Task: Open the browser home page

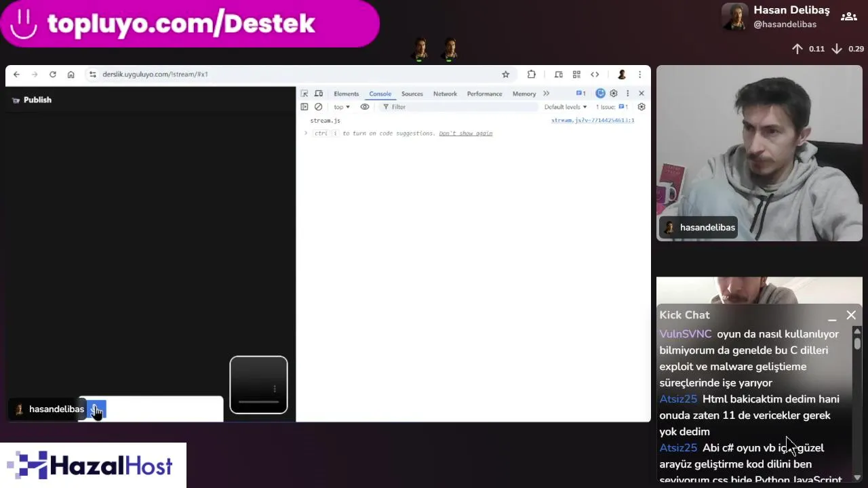Action: click(x=71, y=75)
